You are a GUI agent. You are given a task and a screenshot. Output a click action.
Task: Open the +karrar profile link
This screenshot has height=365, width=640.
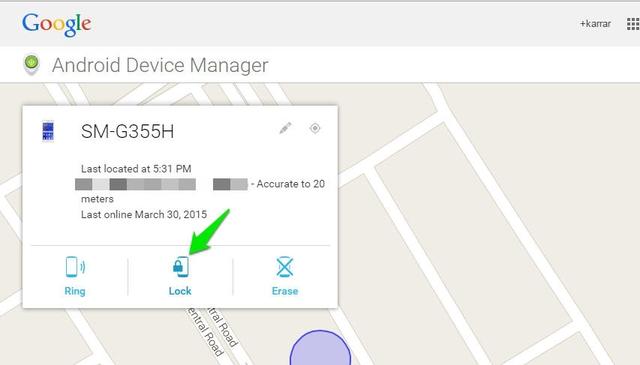point(595,24)
